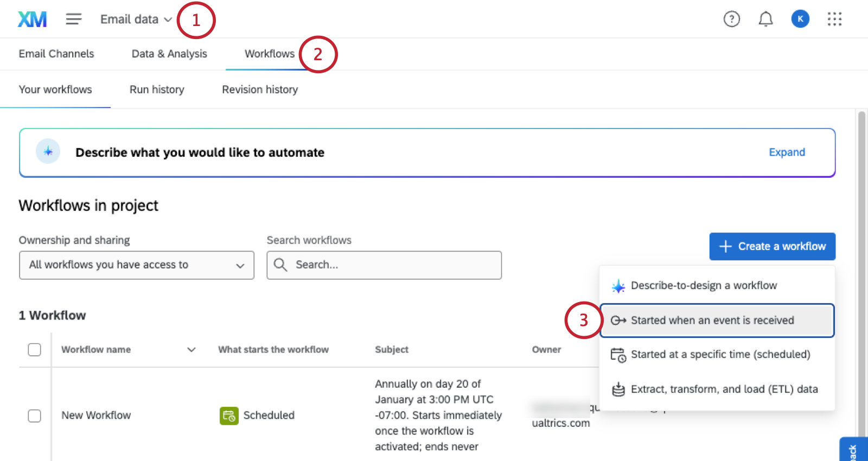
Task: Click the green Scheduled workflow icon
Action: click(x=229, y=415)
